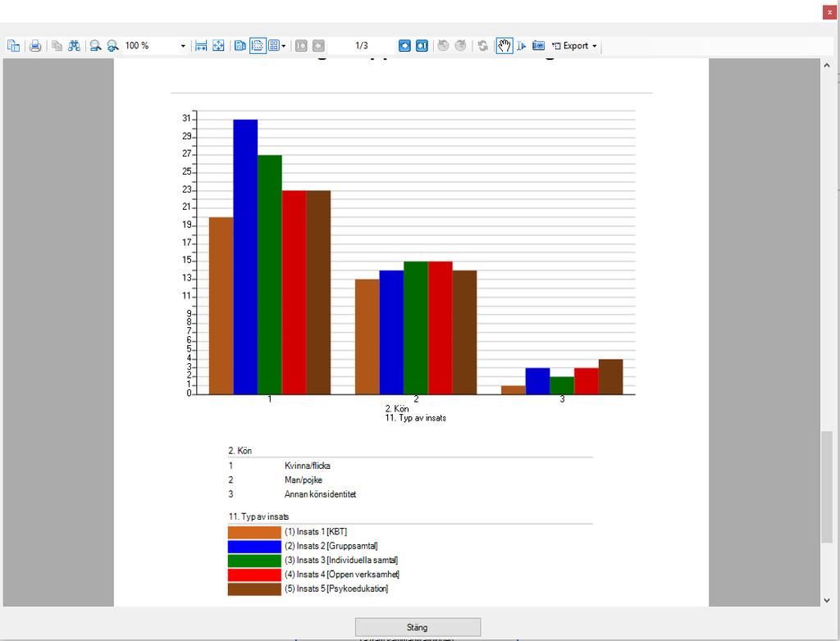This screenshot has height=641, width=840.
Task: Click the axis title '2. Kön' below chart
Action: point(397,408)
